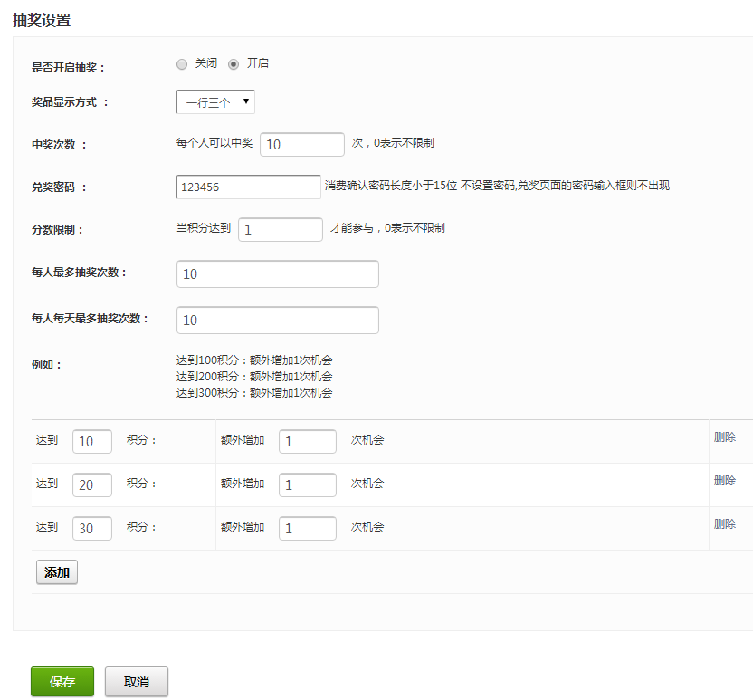Viewport: 753px width, 700px height.
Task: Click the 添加 button
Action: click(57, 572)
